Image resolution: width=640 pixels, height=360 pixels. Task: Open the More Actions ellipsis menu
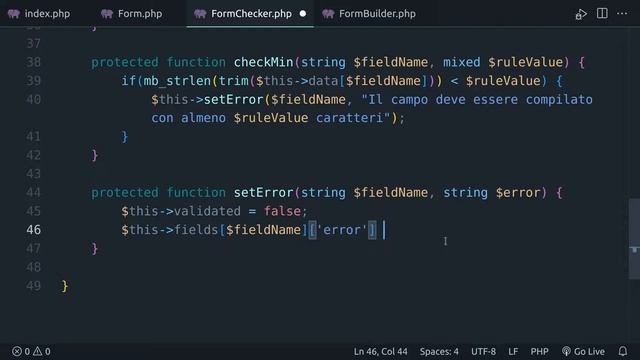click(x=622, y=13)
